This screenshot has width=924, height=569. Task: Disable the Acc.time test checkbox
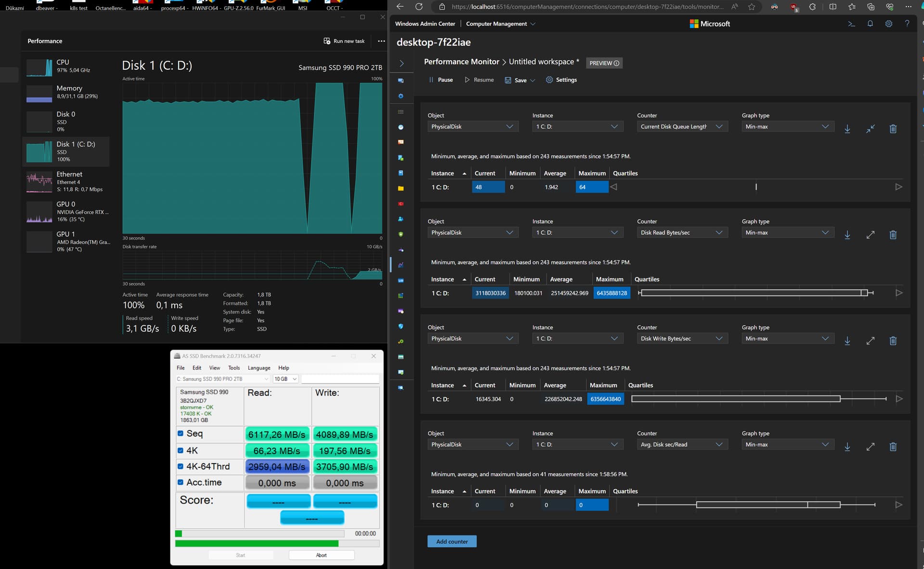click(180, 482)
